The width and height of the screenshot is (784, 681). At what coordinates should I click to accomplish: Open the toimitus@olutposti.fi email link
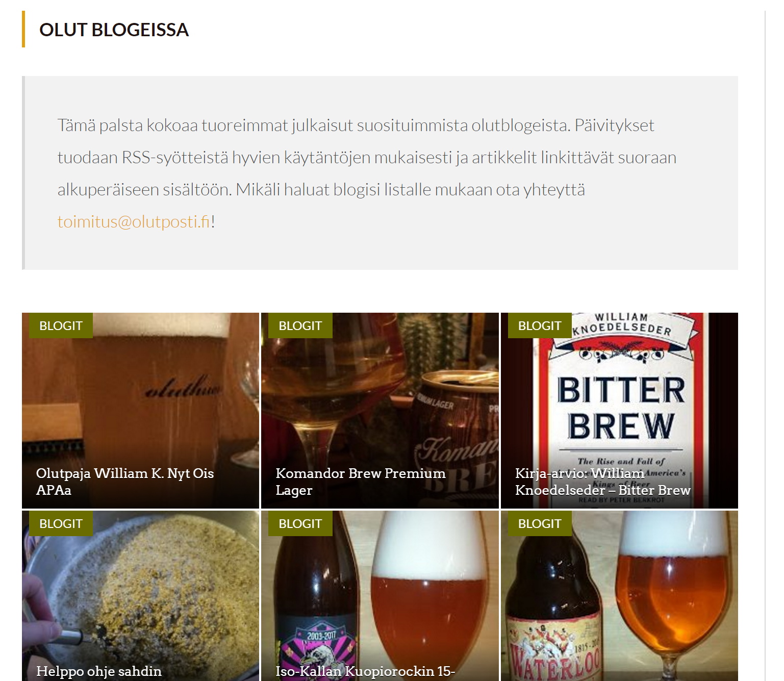(x=134, y=222)
